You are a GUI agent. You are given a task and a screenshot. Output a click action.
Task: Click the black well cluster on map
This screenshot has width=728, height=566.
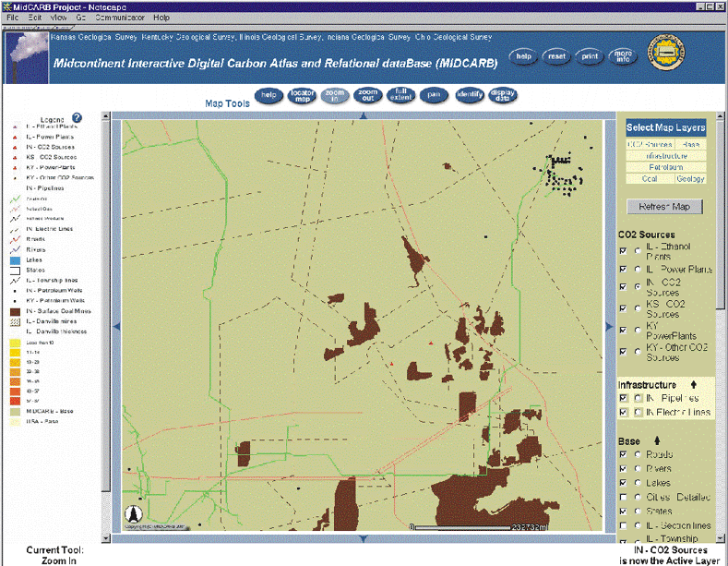561,174
